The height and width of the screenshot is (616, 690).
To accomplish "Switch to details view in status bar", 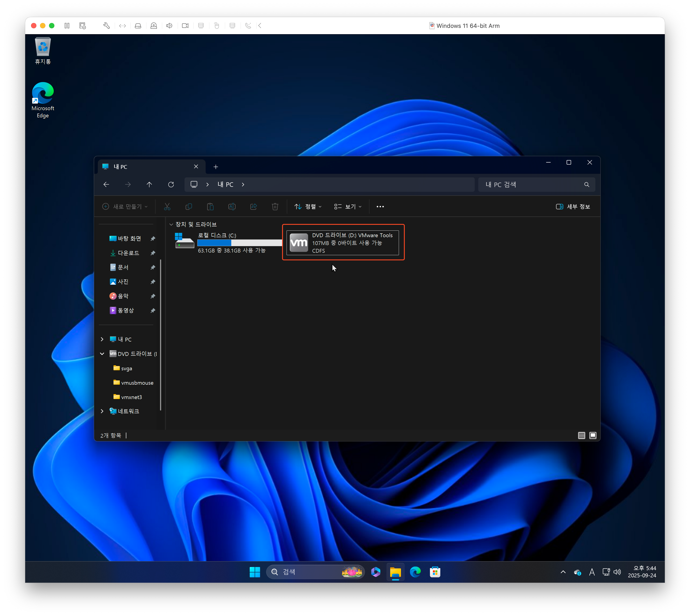I will pyautogui.click(x=581, y=436).
